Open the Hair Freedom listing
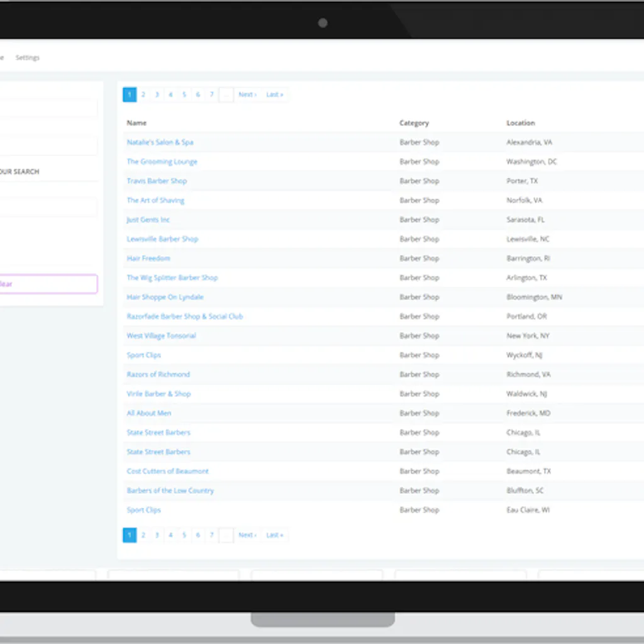 148,258
